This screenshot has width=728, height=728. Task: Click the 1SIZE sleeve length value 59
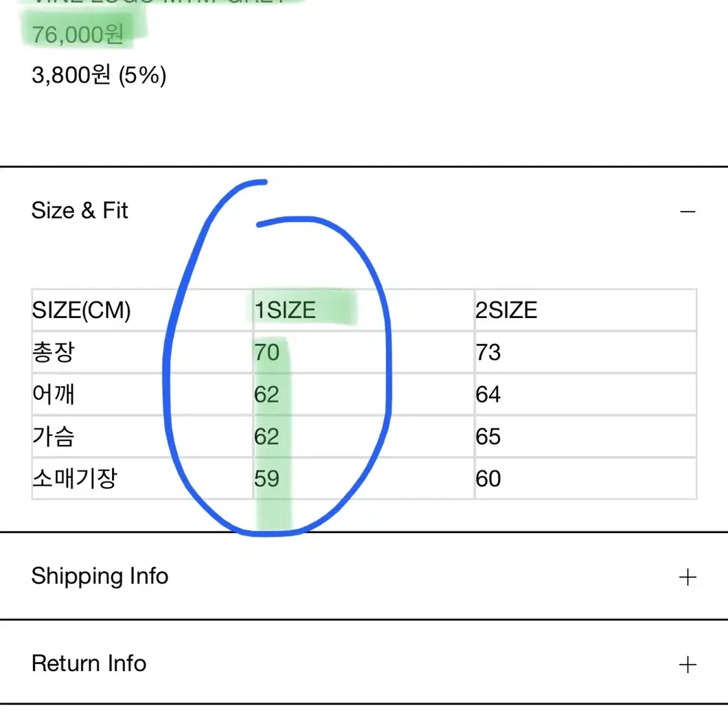266,479
